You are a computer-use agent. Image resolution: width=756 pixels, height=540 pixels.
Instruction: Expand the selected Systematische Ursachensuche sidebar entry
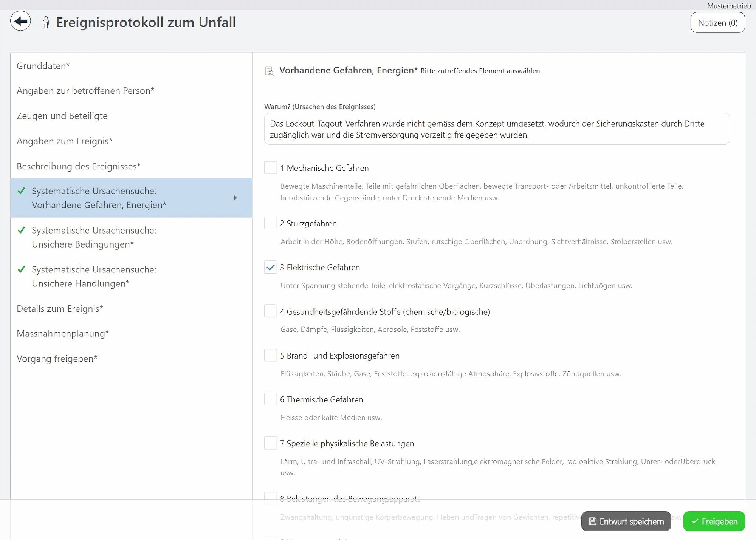236,198
